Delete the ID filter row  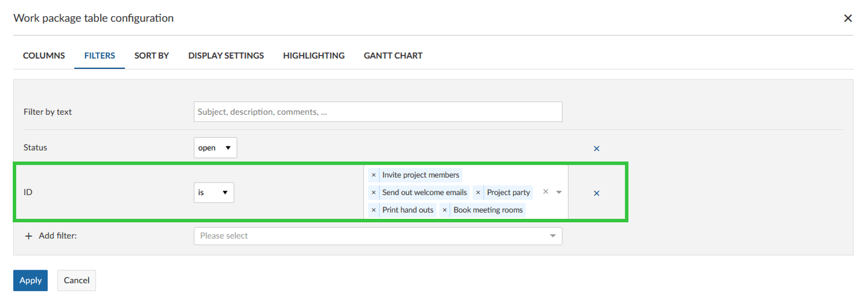click(x=597, y=193)
